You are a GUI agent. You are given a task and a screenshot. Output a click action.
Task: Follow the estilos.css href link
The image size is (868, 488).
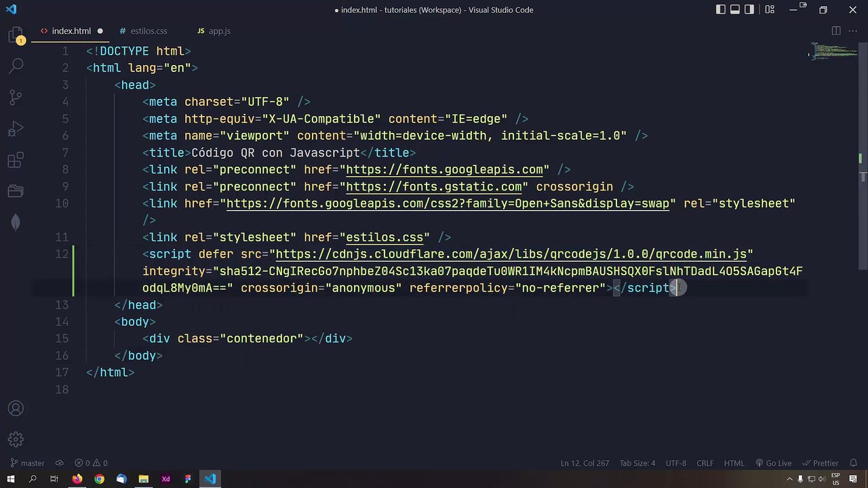point(384,237)
